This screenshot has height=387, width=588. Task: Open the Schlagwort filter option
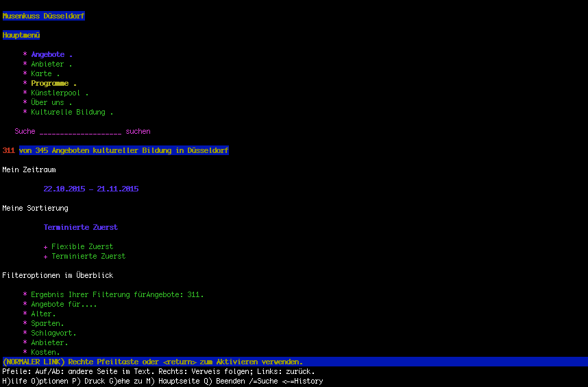[x=53, y=333]
